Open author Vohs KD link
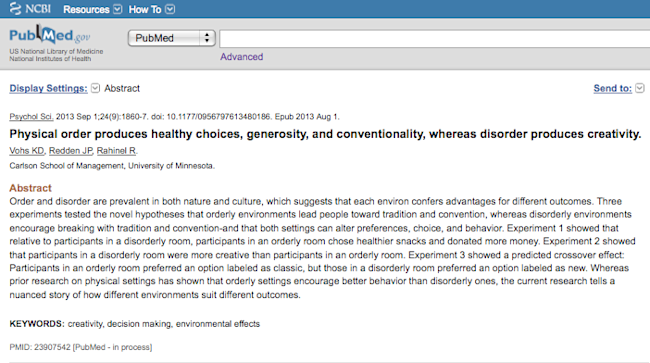This screenshot has width=650, height=363. point(27,151)
